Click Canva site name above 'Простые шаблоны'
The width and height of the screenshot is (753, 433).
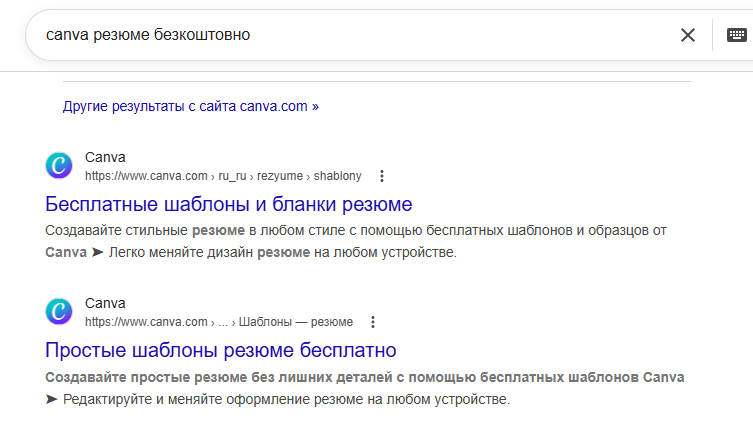105,303
